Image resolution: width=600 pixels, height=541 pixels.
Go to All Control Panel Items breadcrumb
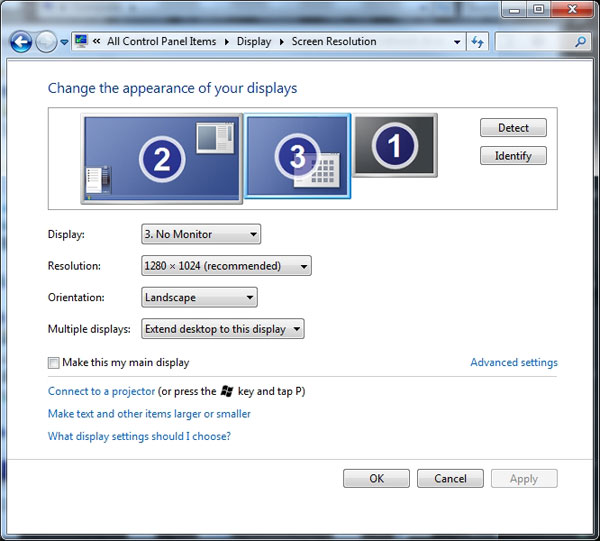click(x=161, y=41)
